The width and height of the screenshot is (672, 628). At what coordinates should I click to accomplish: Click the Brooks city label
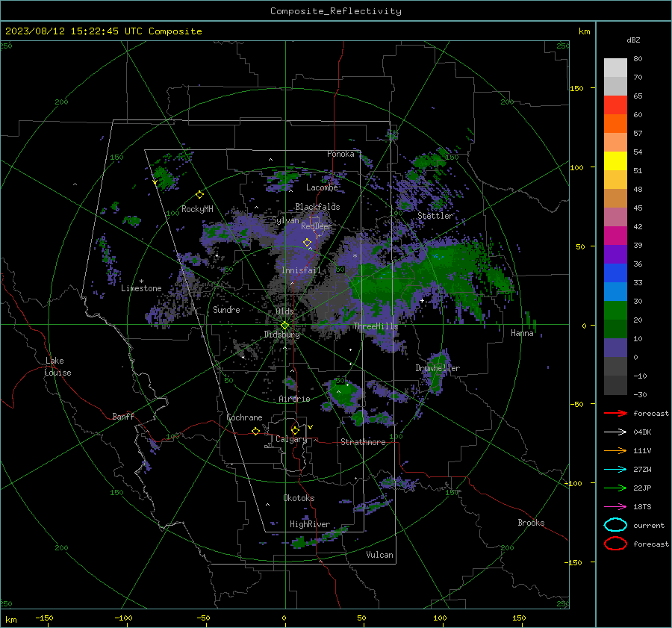(x=531, y=523)
